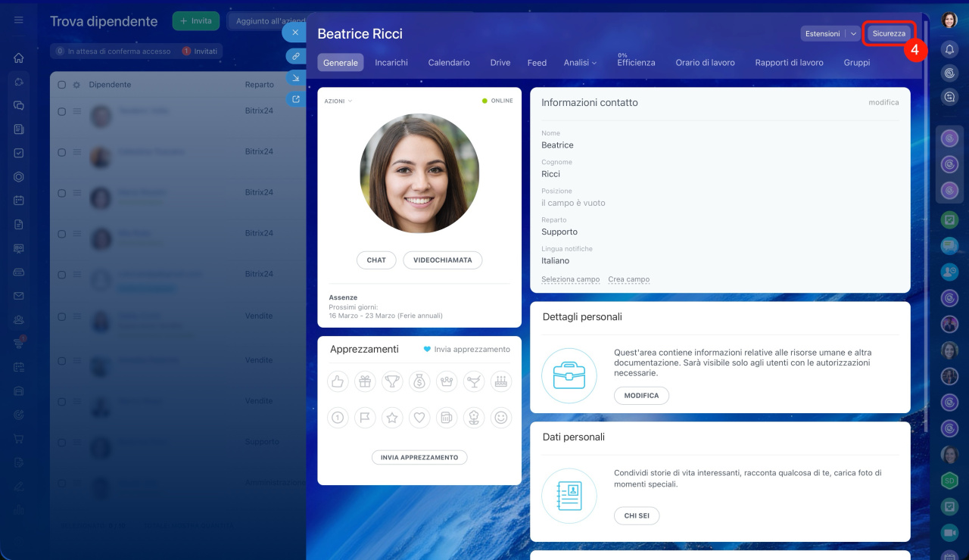Open the Orario di lavoro tab
The height and width of the screenshot is (560, 969).
click(x=705, y=63)
